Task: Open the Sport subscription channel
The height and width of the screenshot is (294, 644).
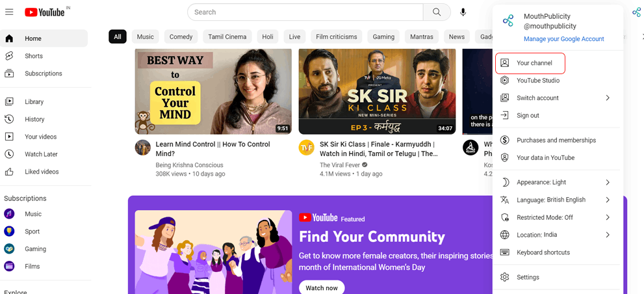Action: coord(44,231)
